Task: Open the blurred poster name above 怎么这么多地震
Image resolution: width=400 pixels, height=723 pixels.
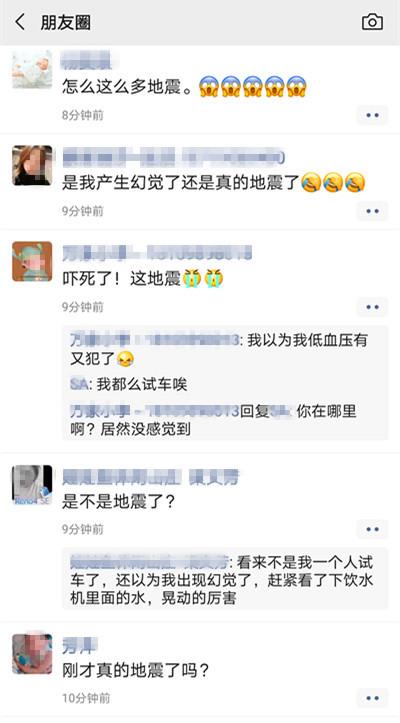Action: point(90,60)
